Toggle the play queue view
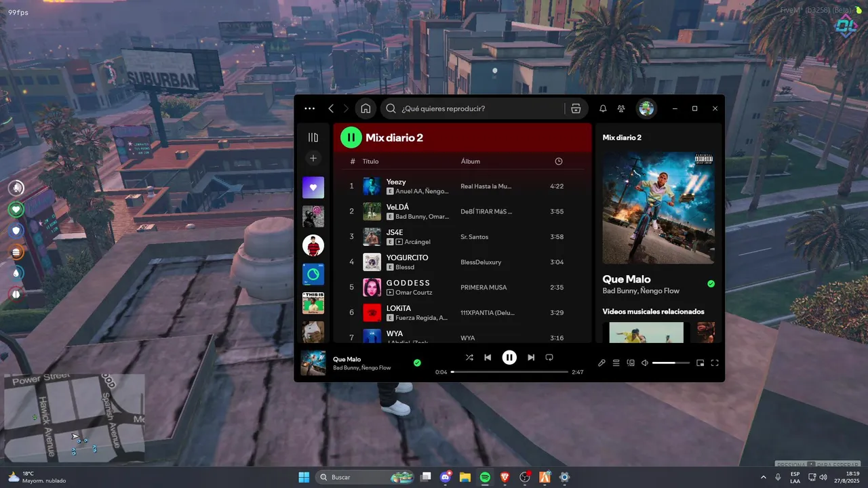868x488 pixels. point(616,363)
